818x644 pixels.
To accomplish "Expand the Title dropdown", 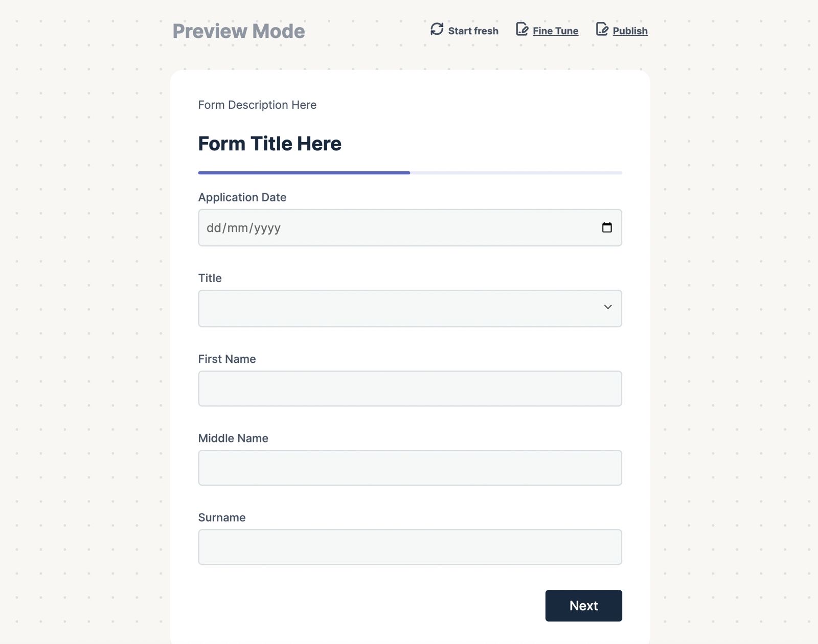I will click(x=409, y=308).
